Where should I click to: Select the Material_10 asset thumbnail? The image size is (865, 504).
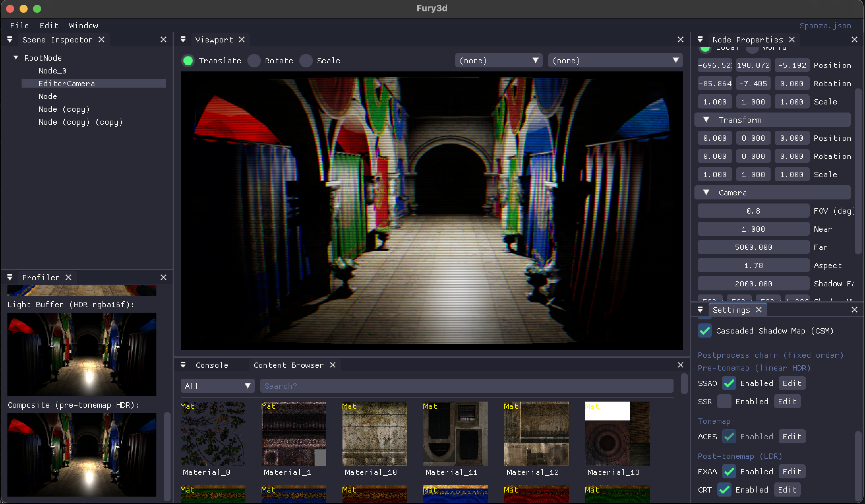click(x=375, y=434)
